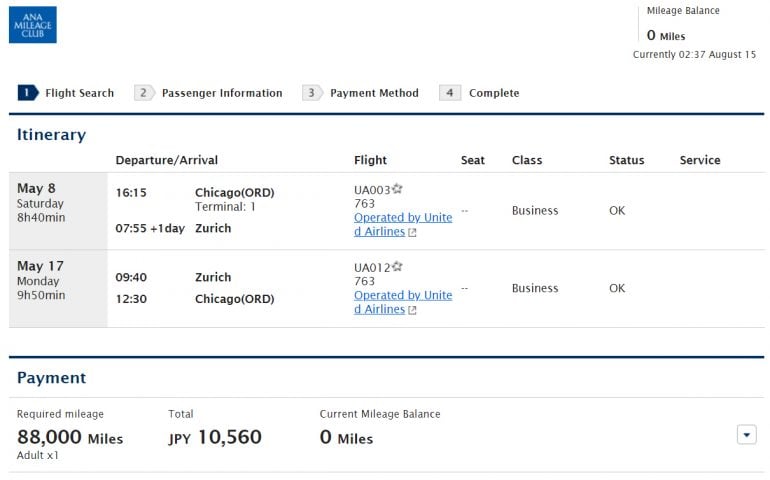Click external-link icon on the UA012 operator link
The width and height of the screenshot is (770, 480).
pyautogui.click(x=412, y=310)
